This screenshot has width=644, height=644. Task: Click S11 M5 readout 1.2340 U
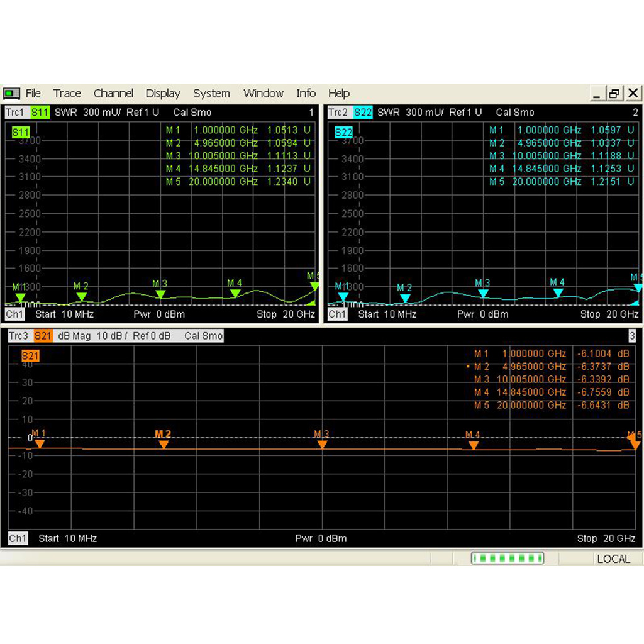point(288,182)
